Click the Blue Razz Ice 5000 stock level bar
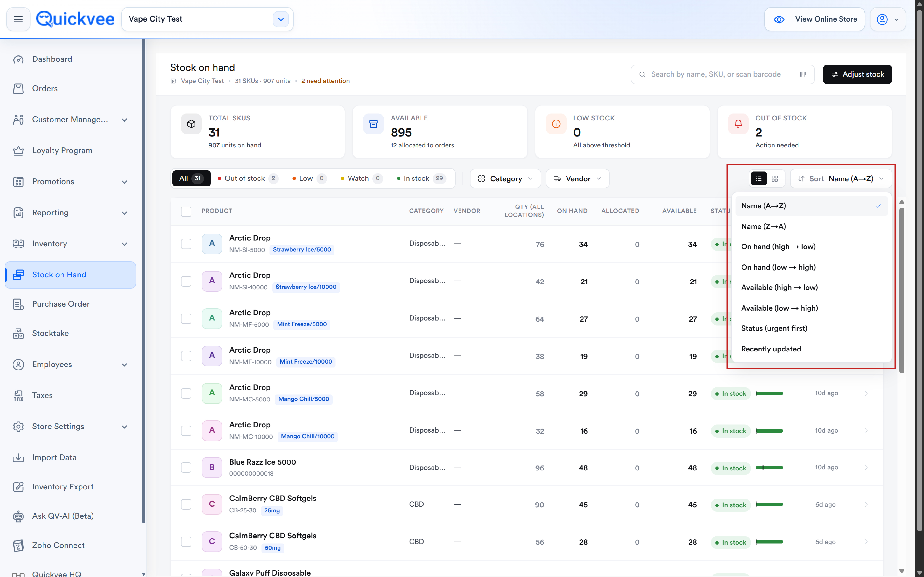This screenshot has width=924, height=577. tap(769, 468)
